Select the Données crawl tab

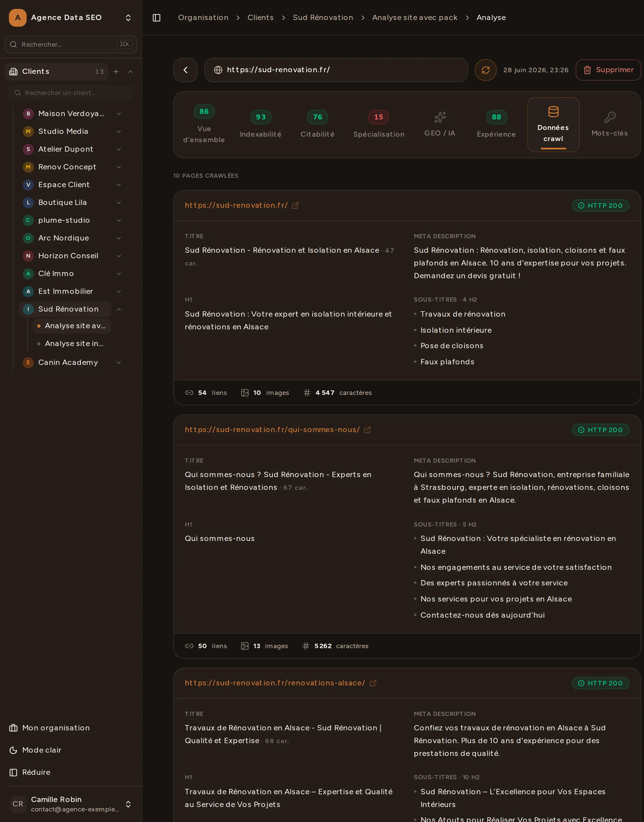(553, 124)
